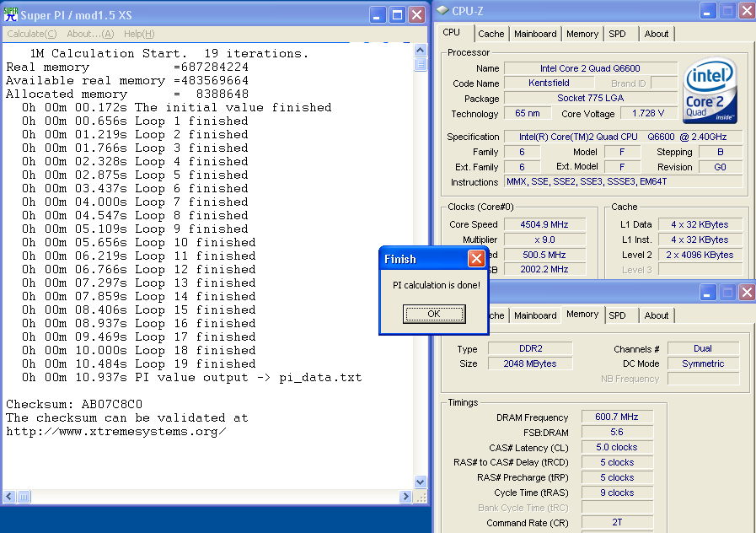Click the '500.5 MHz' bus speed value
Screen dimensions: 756x533
coord(544,255)
